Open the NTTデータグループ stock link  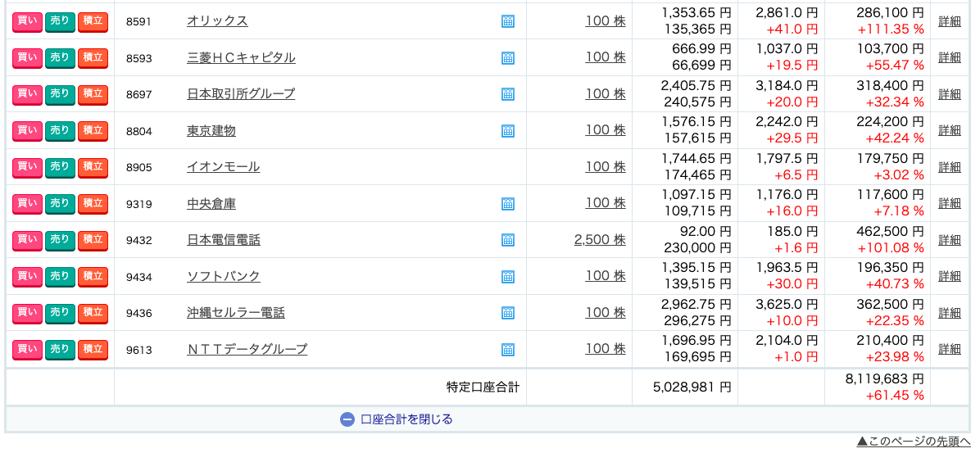tap(247, 349)
